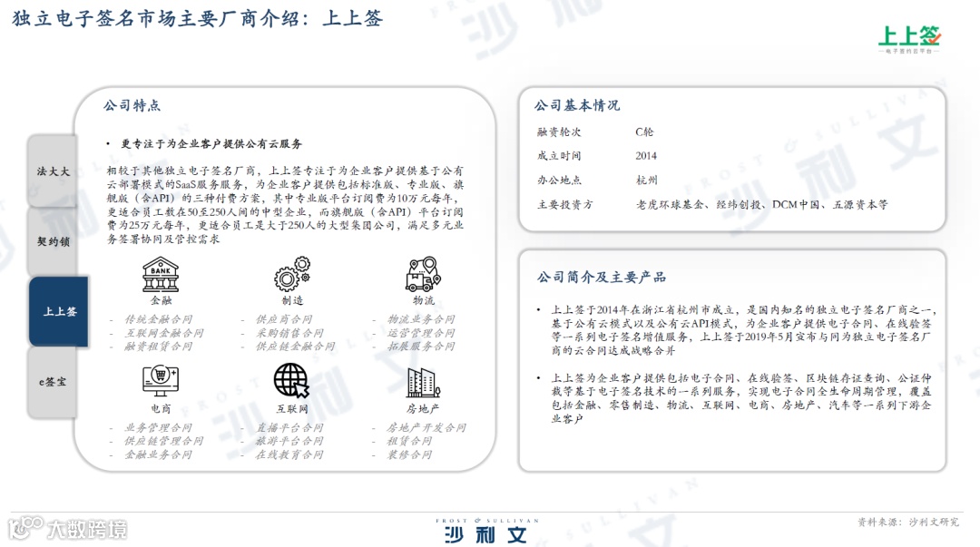Click the 在线教育合同 item
The height and width of the screenshot is (547, 980).
tap(289, 455)
